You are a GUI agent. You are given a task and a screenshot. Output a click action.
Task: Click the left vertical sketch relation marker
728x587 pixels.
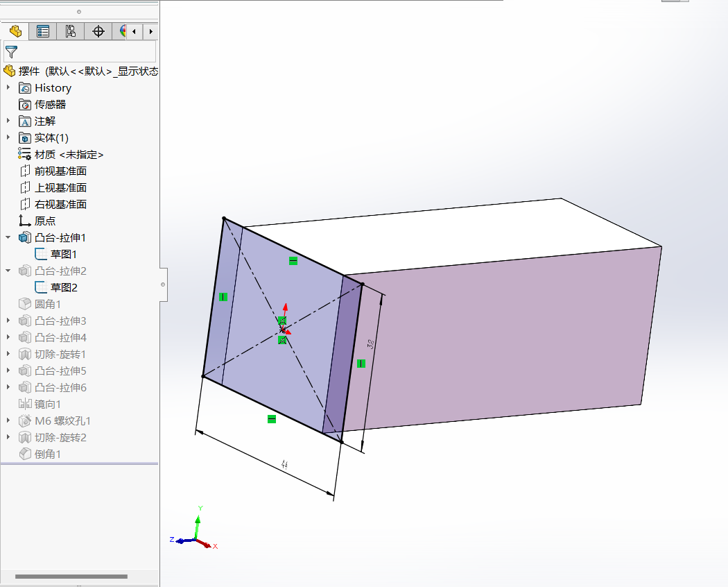(x=223, y=297)
